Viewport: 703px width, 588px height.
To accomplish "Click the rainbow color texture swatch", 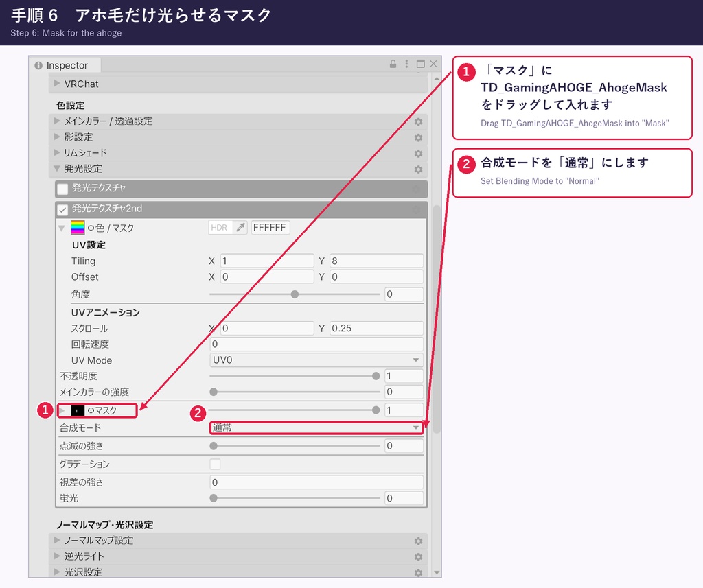I will click(x=78, y=228).
